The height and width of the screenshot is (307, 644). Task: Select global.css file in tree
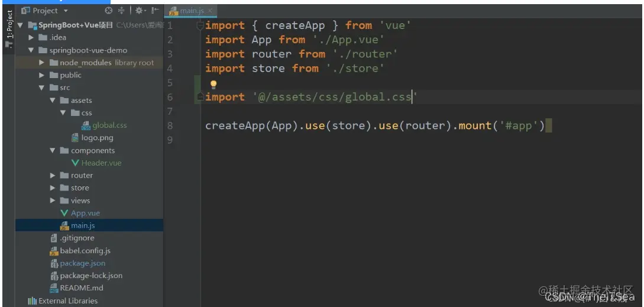point(109,125)
